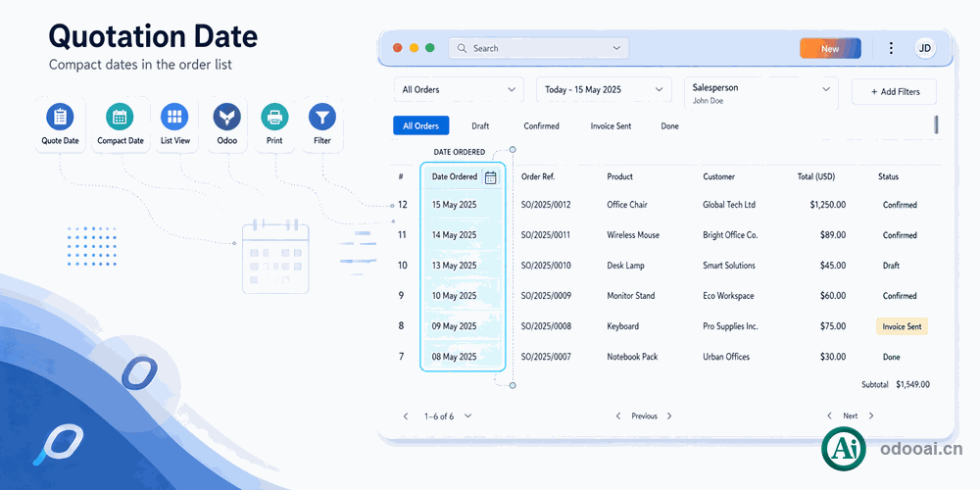This screenshot has width=980, height=490.
Task: Click the left arrow beside 1–6 of 6
Action: click(406, 416)
